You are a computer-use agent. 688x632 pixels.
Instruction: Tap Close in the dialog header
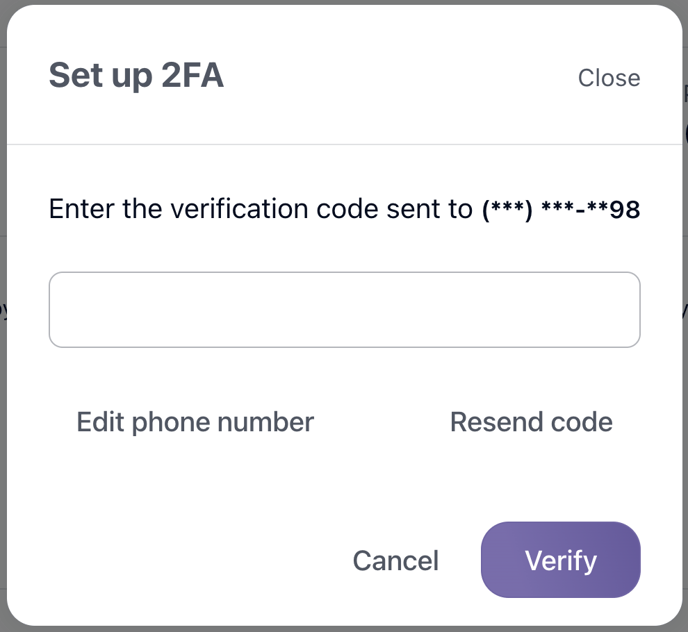608,78
